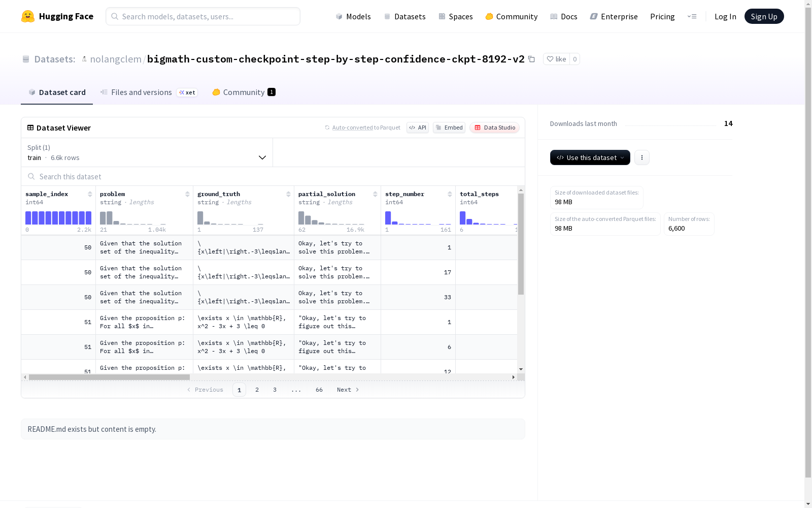Click the table scroll right arrow
Image resolution: width=812 pixels, height=508 pixels.
pos(514,377)
